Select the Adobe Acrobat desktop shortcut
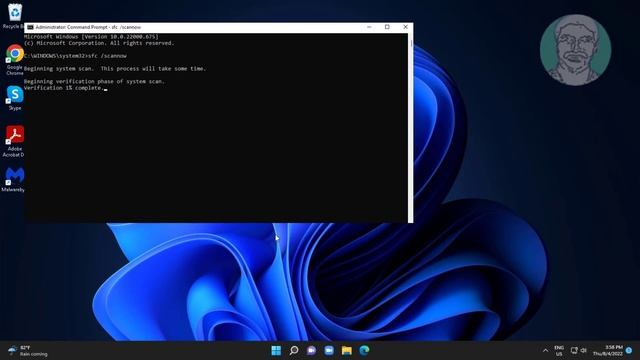The width and height of the screenshot is (640, 360). (x=14, y=141)
